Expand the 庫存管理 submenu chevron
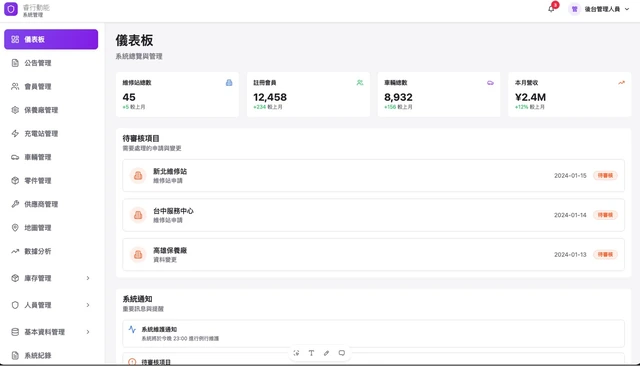 (x=88, y=278)
